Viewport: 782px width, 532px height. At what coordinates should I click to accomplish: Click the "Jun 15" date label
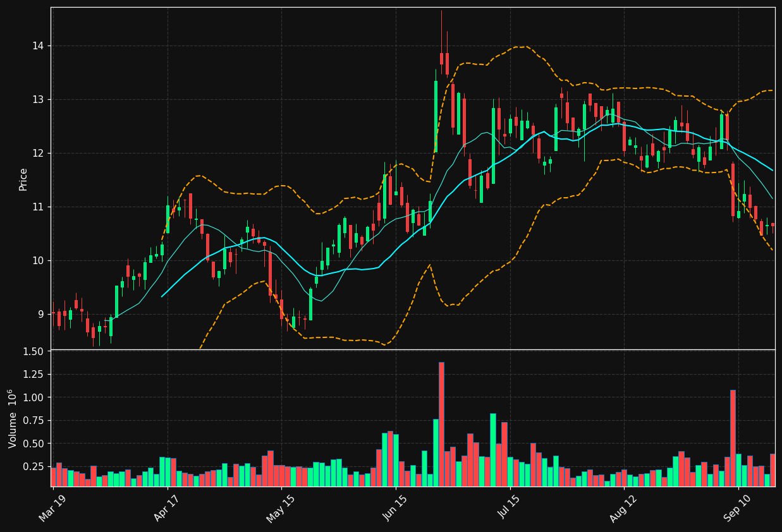click(x=395, y=508)
